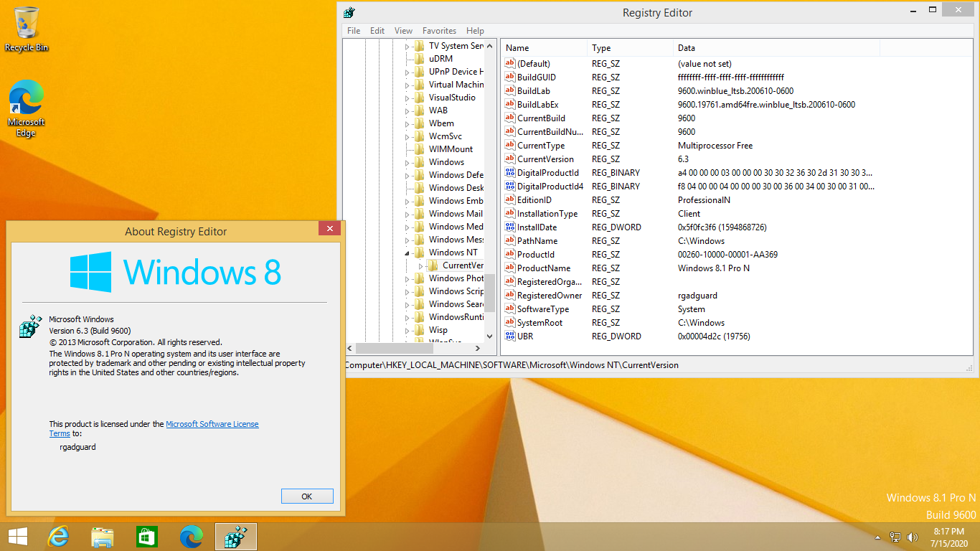The image size is (980, 551).
Task: Click the uDRM folder icon
Action: coord(420,59)
